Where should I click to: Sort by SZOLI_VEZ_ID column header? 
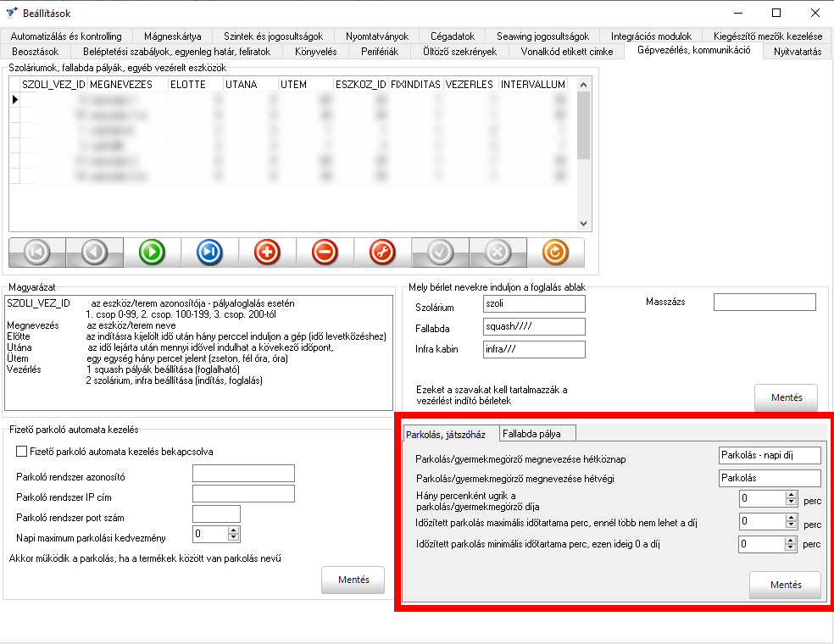point(53,85)
